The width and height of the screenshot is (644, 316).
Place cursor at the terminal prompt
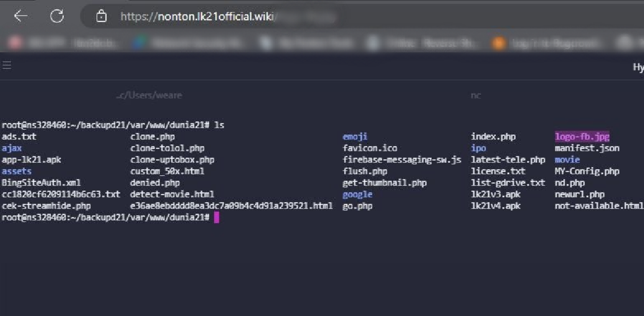pyautogui.click(x=216, y=218)
